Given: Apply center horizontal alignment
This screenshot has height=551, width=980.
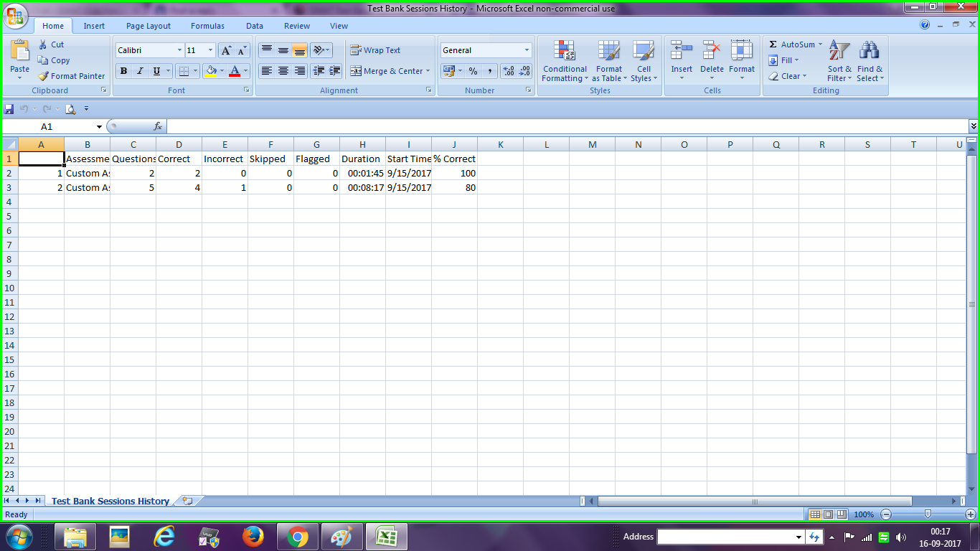Looking at the screenshot, I should tap(283, 71).
